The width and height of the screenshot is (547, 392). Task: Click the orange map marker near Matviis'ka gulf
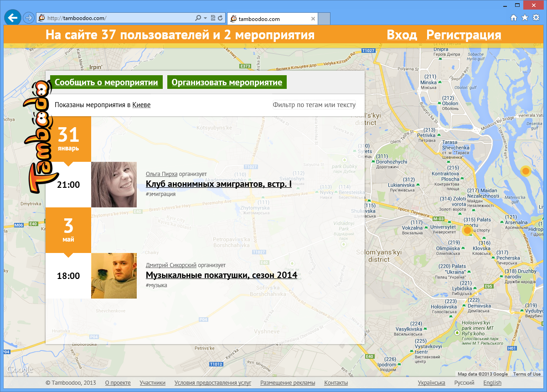coord(526,171)
